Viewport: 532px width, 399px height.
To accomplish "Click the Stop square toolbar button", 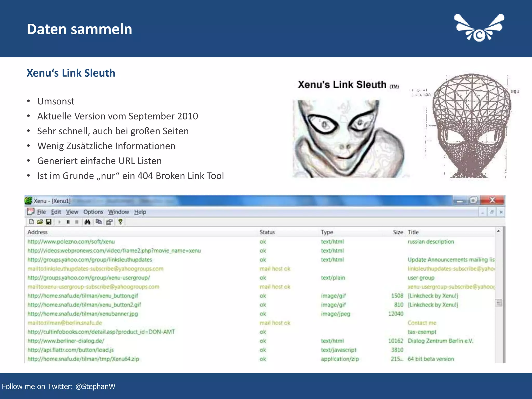I will pos(77,222).
